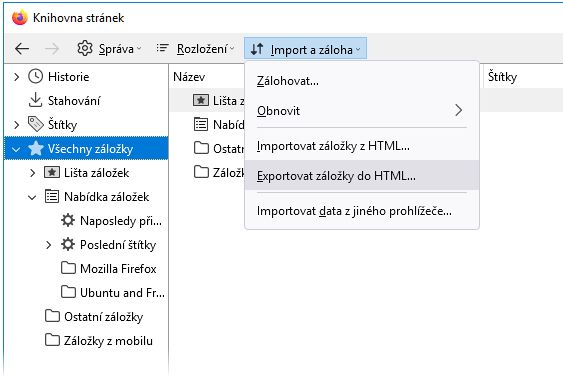Screen dimensions: 563x384
Task: Collapse the Všechny záložky node
Action: [16, 149]
